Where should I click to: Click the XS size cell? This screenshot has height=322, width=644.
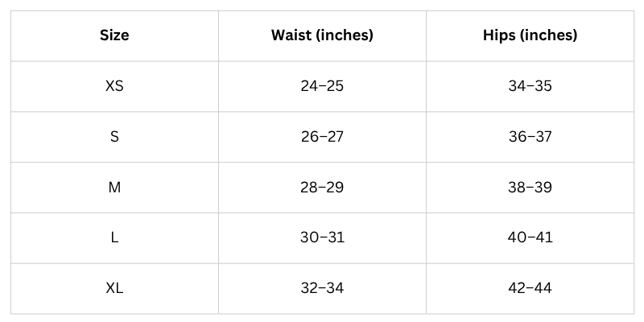[114, 86]
